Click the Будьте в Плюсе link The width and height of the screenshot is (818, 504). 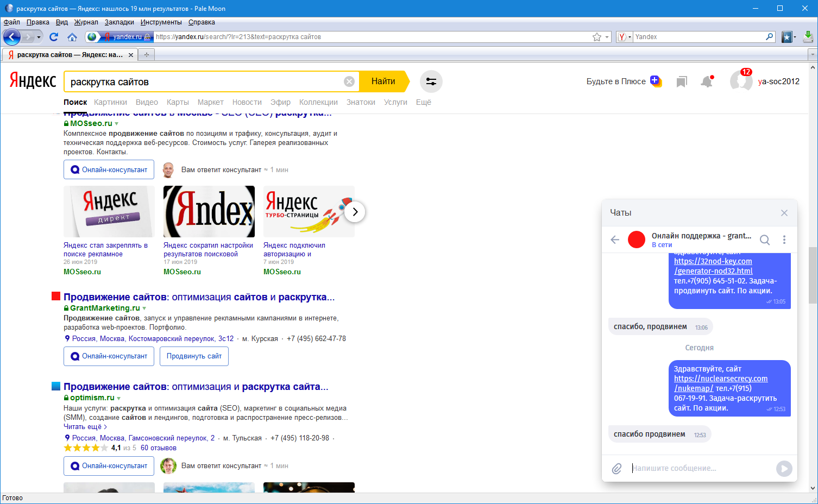tap(616, 81)
